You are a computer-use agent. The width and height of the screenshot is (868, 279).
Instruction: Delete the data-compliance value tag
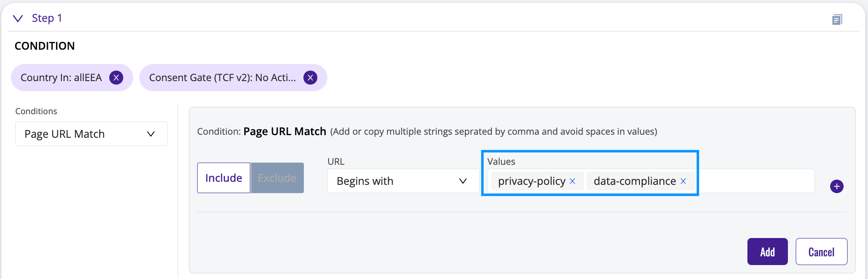pos(683,181)
